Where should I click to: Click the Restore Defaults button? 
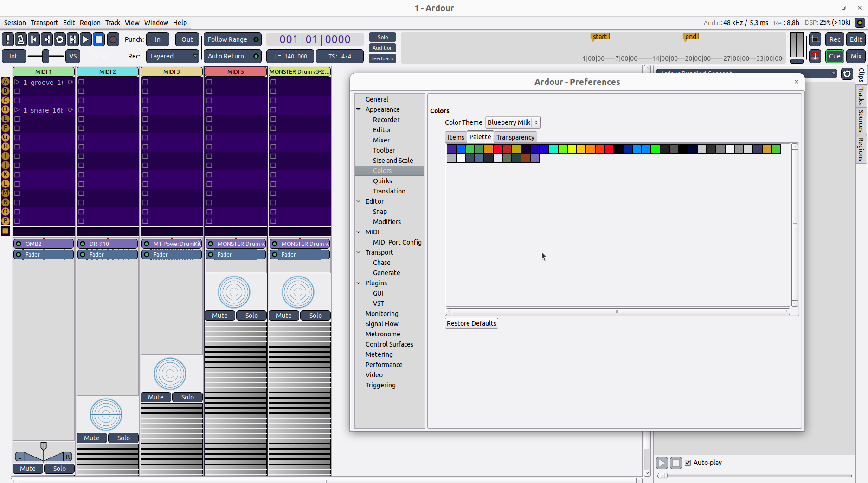(471, 323)
